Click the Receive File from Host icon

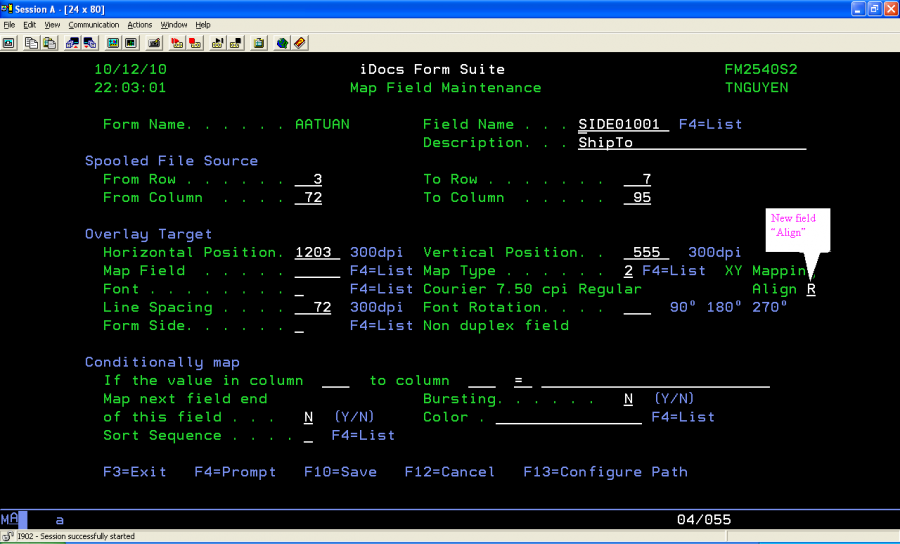(x=88, y=43)
